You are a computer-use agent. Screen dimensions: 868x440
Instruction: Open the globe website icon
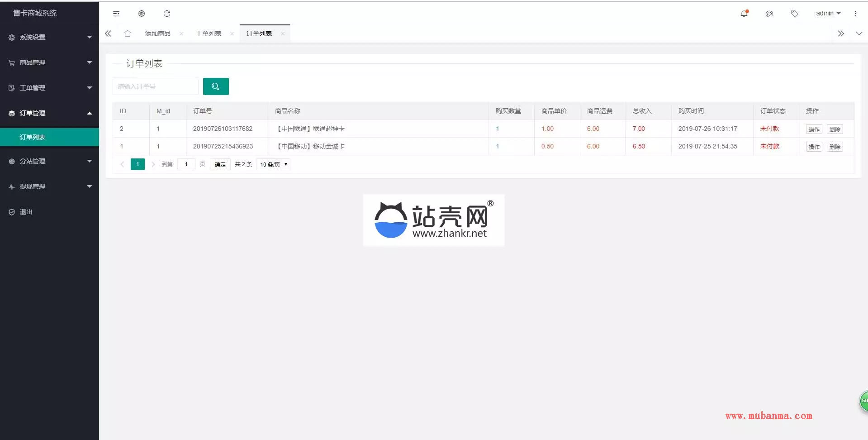pyautogui.click(x=142, y=14)
